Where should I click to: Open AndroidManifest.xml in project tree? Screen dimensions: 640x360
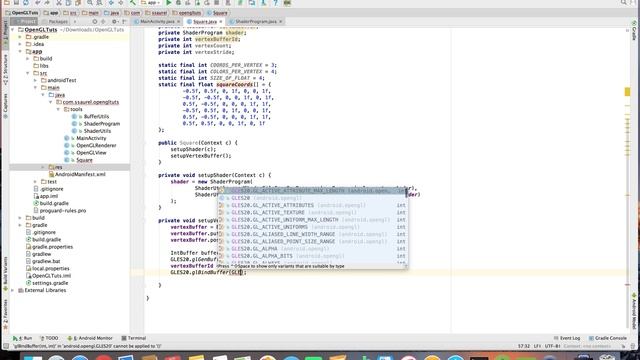(x=80, y=174)
